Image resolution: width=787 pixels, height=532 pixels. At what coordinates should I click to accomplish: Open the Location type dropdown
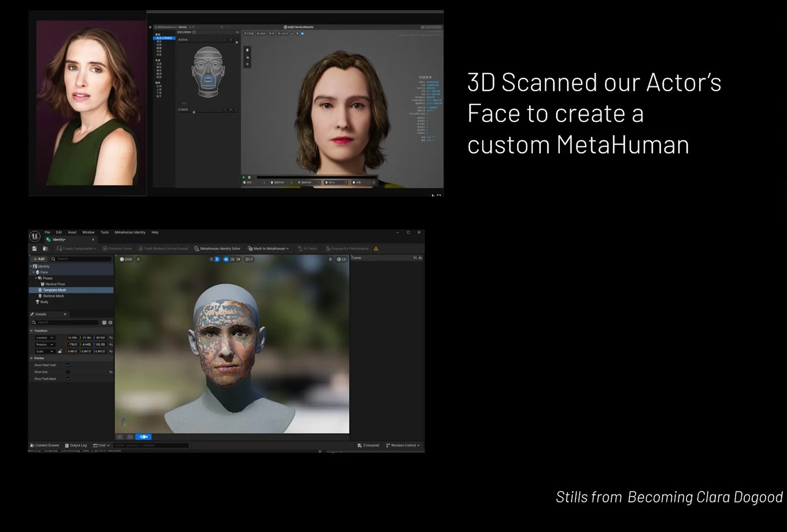click(x=45, y=338)
